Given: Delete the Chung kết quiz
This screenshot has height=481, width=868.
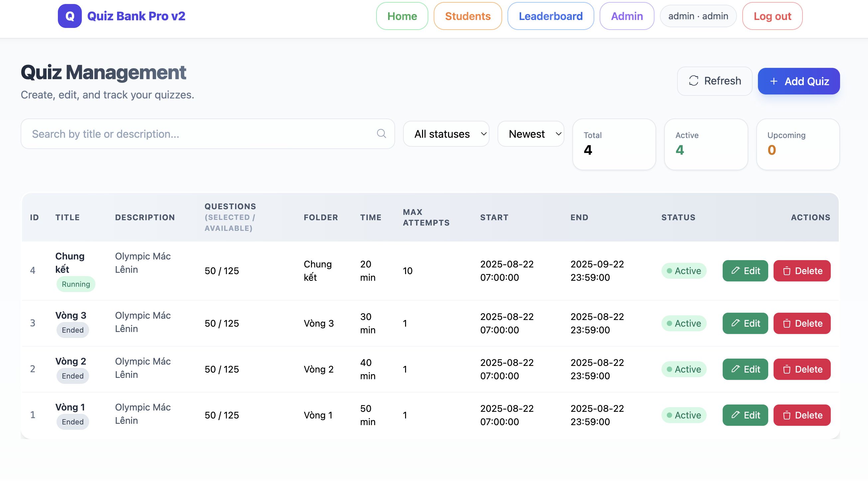Looking at the screenshot, I should tap(801, 271).
